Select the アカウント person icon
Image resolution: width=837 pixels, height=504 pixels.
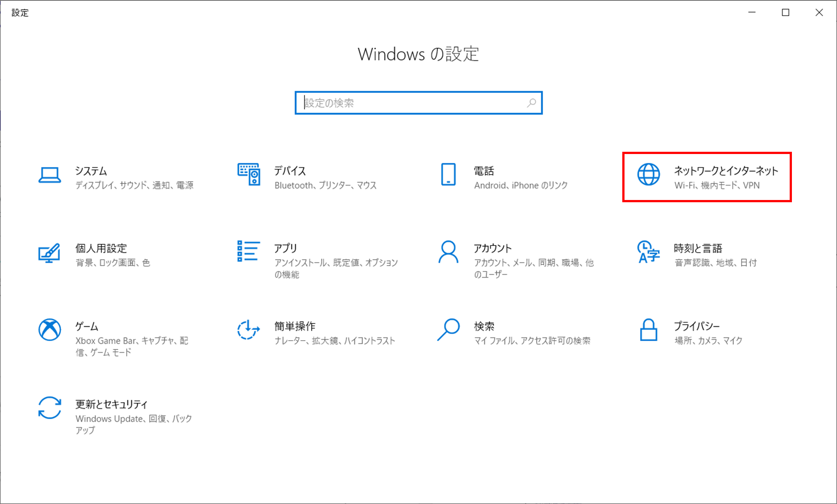click(x=448, y=253)
